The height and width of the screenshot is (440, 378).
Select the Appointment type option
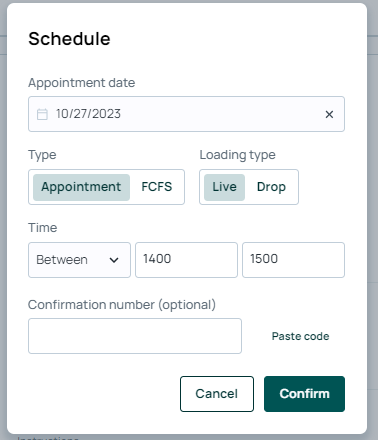point(81,187)
